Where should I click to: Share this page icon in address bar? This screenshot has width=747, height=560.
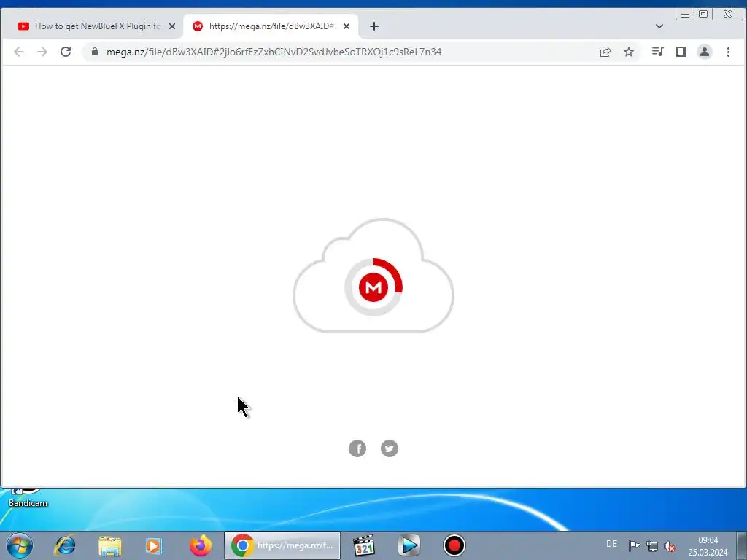pos(605,52)
